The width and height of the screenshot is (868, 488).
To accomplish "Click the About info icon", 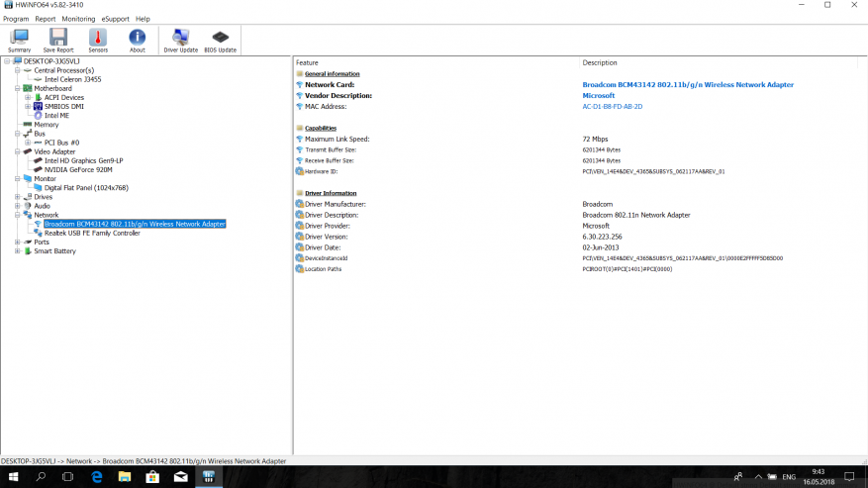I will [138, 41].
